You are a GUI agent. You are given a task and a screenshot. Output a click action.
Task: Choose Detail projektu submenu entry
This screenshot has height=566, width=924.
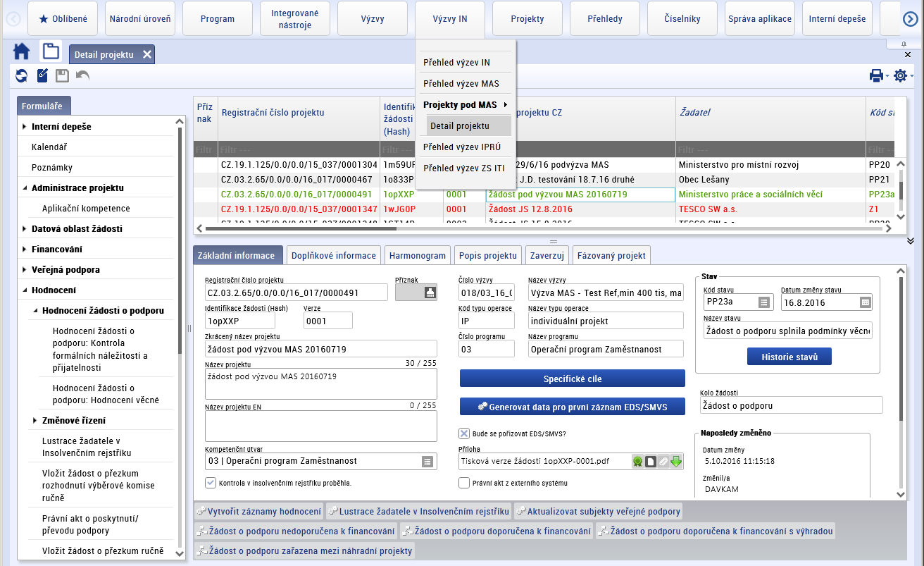tap(468, 126)
